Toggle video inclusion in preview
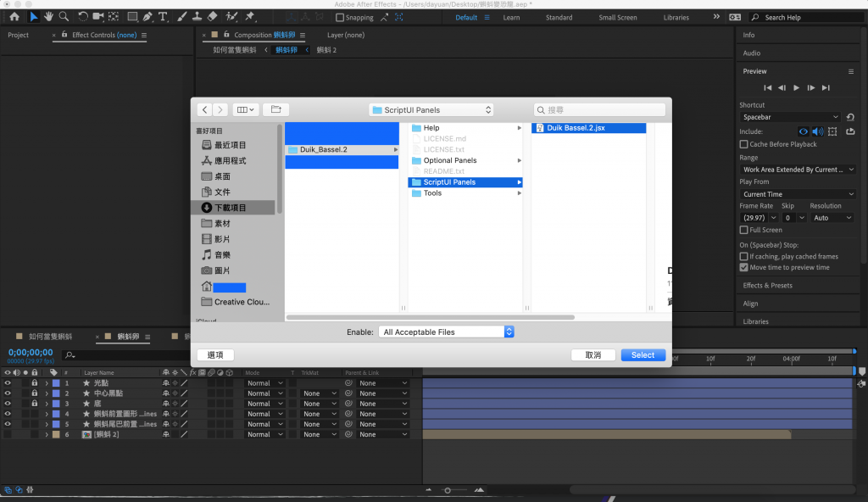 coord(803,131)
